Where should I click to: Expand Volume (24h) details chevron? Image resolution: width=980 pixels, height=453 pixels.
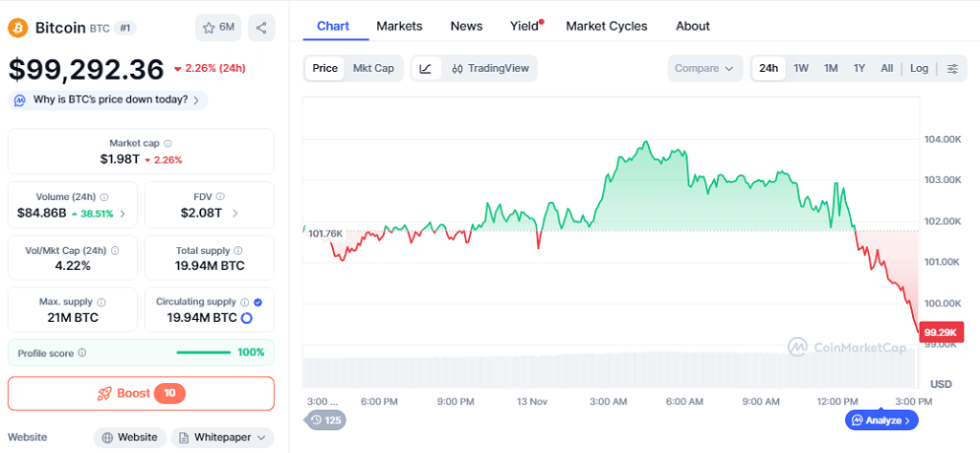122,214
